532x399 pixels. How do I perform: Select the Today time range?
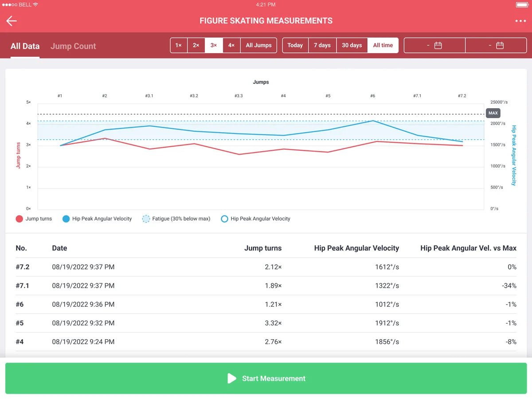(x=295, y=45)
